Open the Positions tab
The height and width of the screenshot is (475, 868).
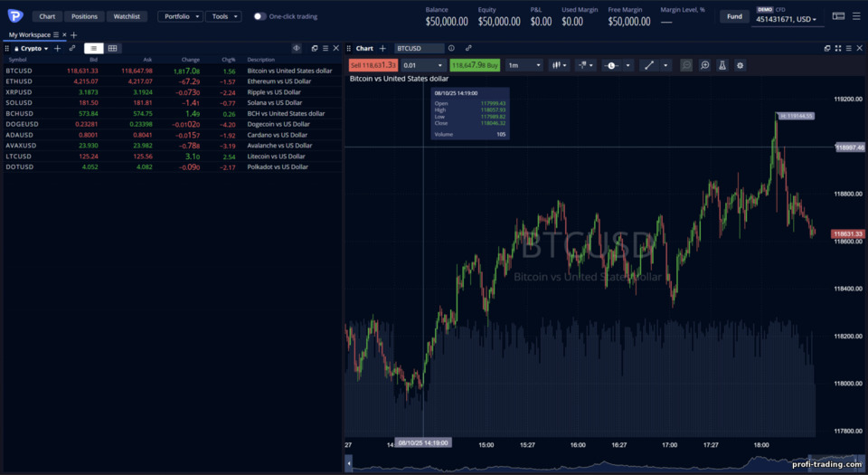(84, 16)
